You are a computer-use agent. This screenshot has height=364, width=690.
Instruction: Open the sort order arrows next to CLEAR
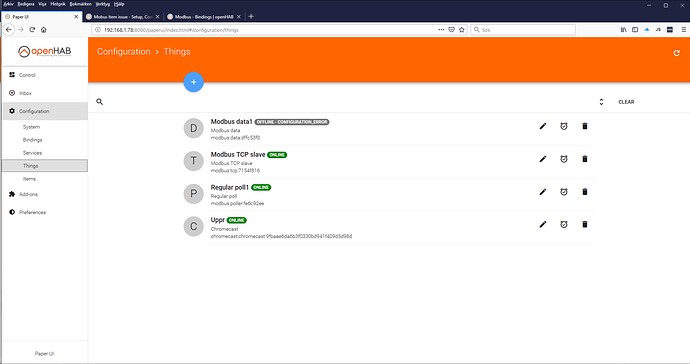tap(601, 102)
